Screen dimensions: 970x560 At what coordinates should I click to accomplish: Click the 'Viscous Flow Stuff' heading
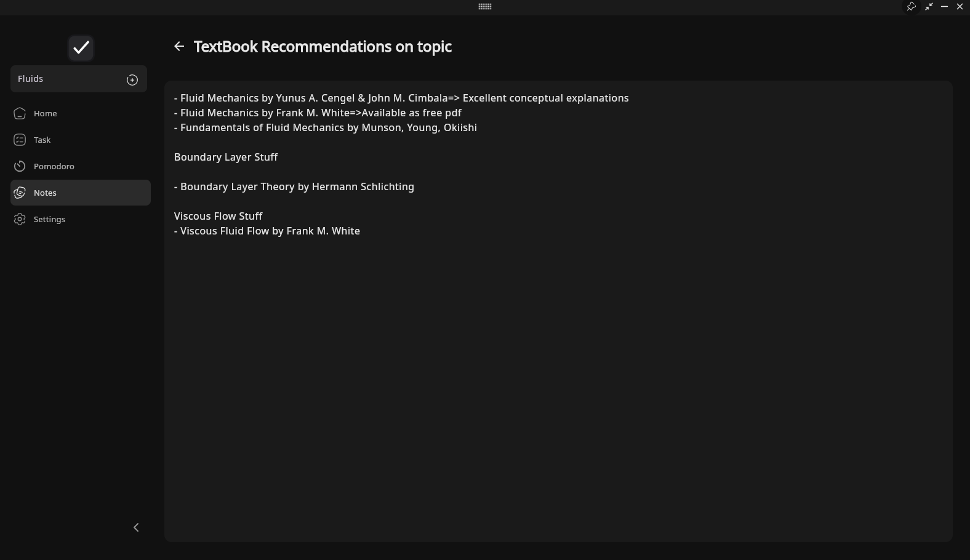(x=218, y=216)
